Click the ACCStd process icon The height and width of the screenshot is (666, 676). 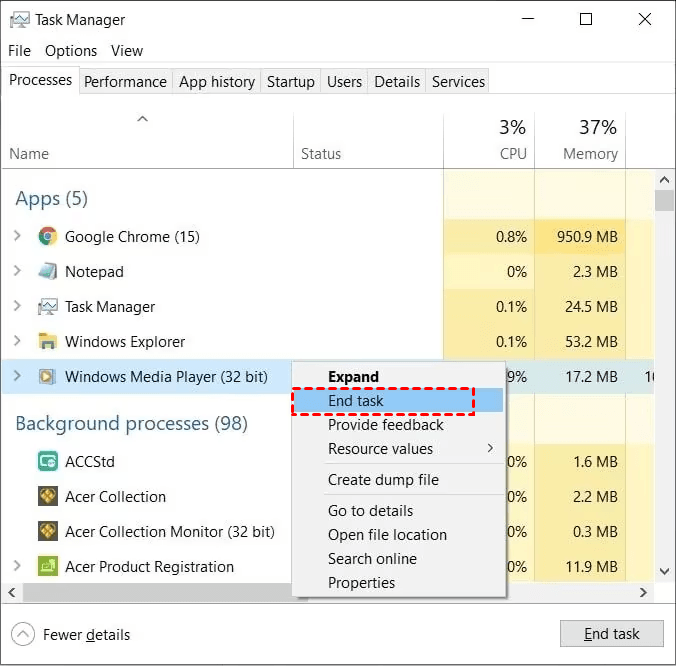click(47, 462)
